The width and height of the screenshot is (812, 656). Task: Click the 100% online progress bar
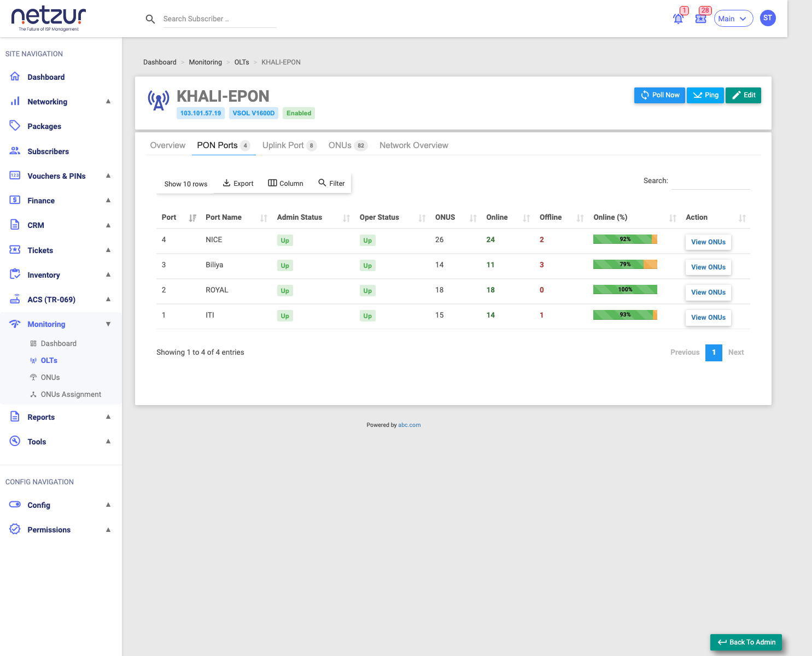point(625,289)
